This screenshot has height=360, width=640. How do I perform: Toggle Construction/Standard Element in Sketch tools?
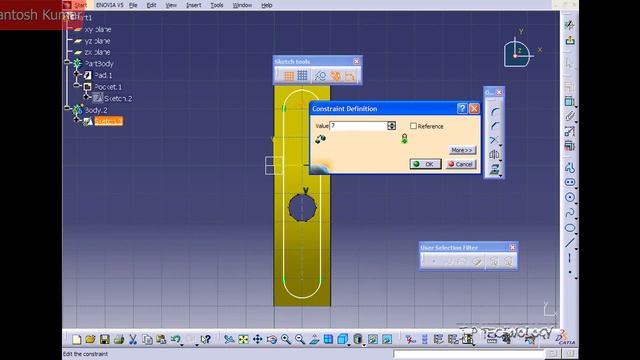pos(320,76)
